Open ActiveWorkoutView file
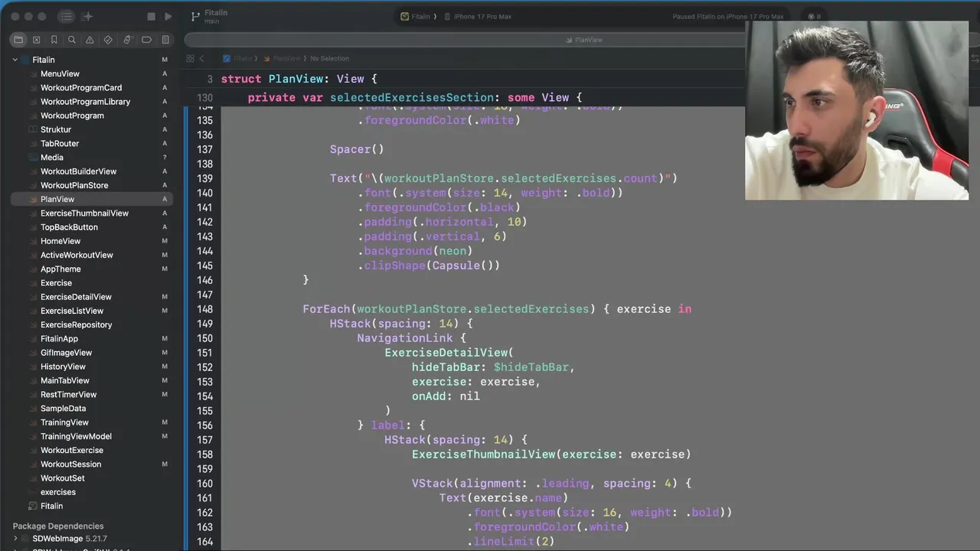Image resolution: width=980 pixels, height=551 pixels. pyautogui.click(x=77, y=255)
